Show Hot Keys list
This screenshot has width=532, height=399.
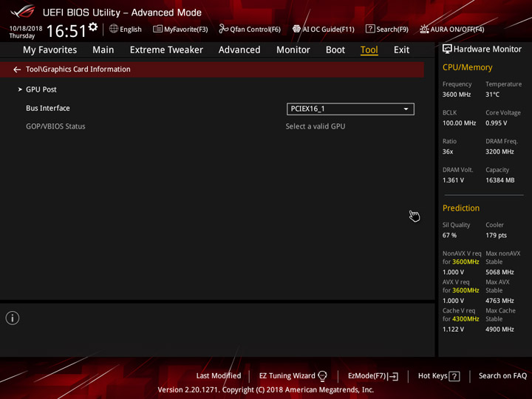click(x=432, y=376)
